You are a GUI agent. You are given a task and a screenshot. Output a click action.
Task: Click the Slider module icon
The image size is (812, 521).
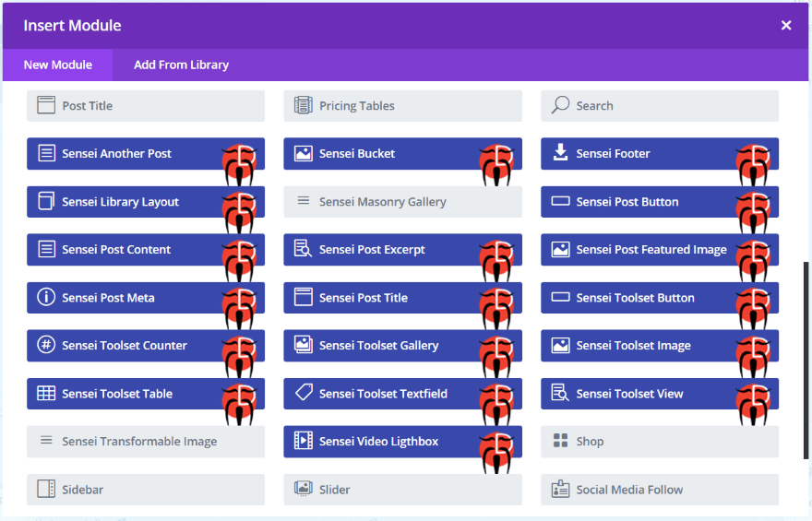click(x=303, y=489)
